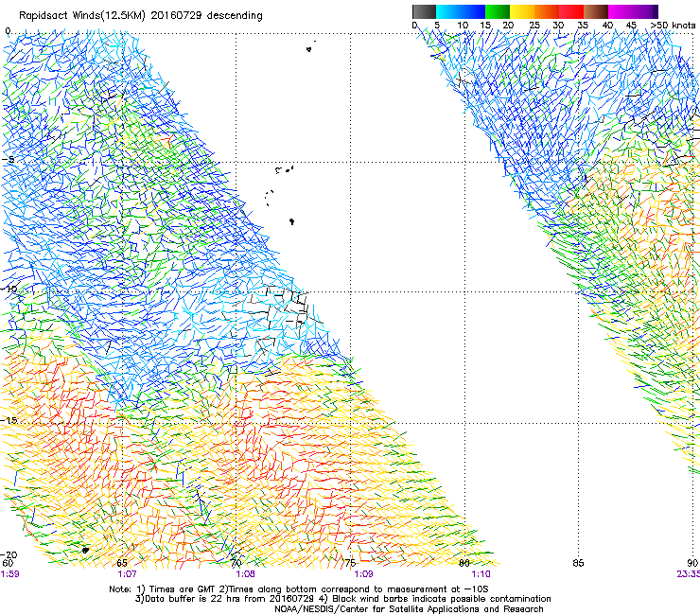Click the brown 35–40 knots legend segment
Screen dimensions: 700x615
pyautogui.click(x=596, y=11)
